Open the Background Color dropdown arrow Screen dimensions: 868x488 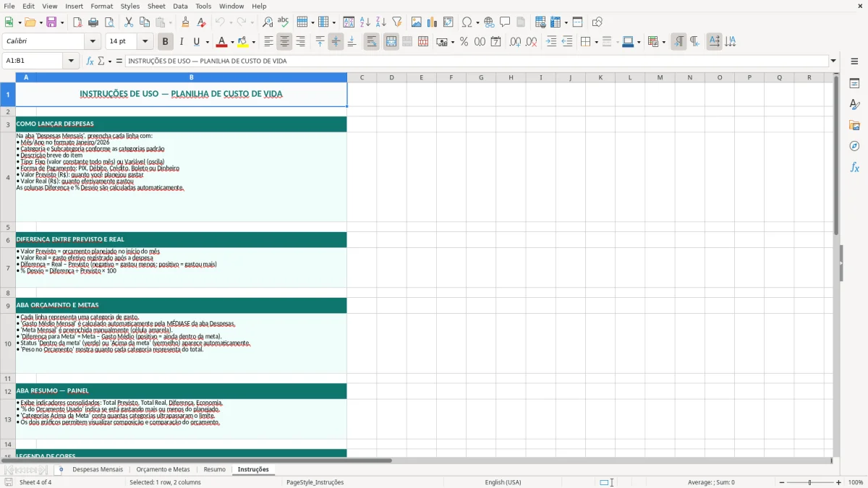[x=254, y=42]
